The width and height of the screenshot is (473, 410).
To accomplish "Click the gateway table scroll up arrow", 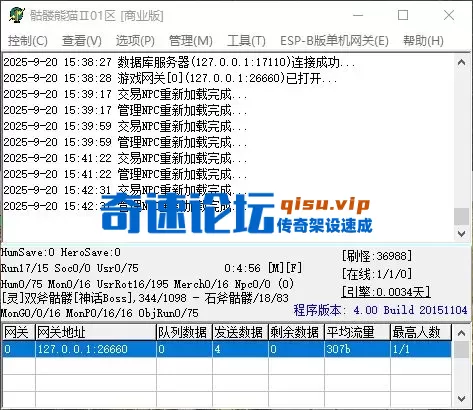I will coord(462,333).
